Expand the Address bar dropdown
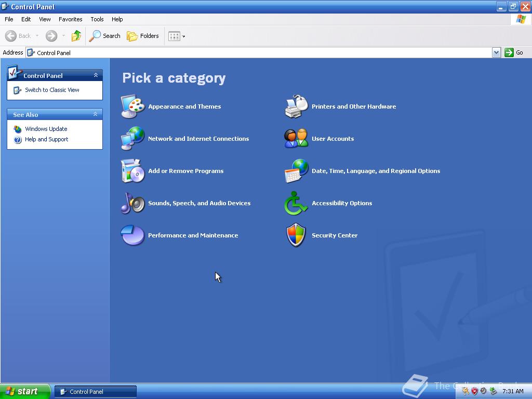Image resolution: width=532 pixels, height=399 pixels. [496, 52]
